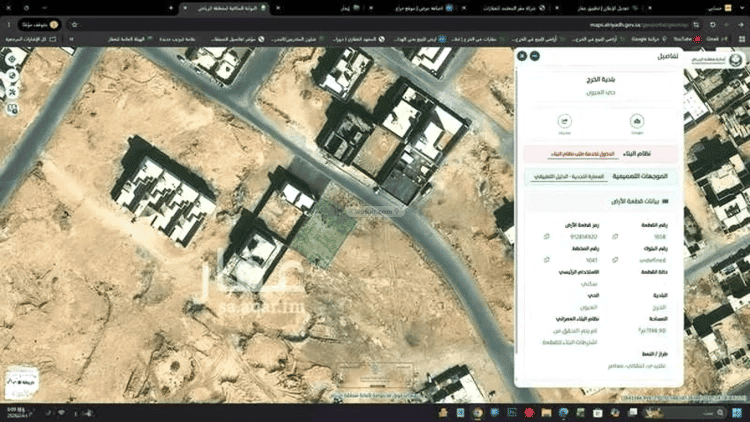
Task: Open the Najdi architecture design guide link
Action: click(569, 177)
